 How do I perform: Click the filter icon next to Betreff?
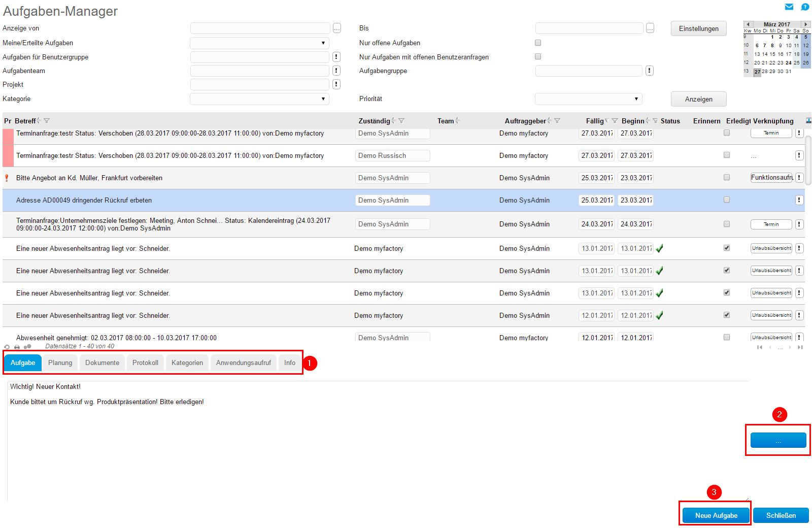pos(47,121)
